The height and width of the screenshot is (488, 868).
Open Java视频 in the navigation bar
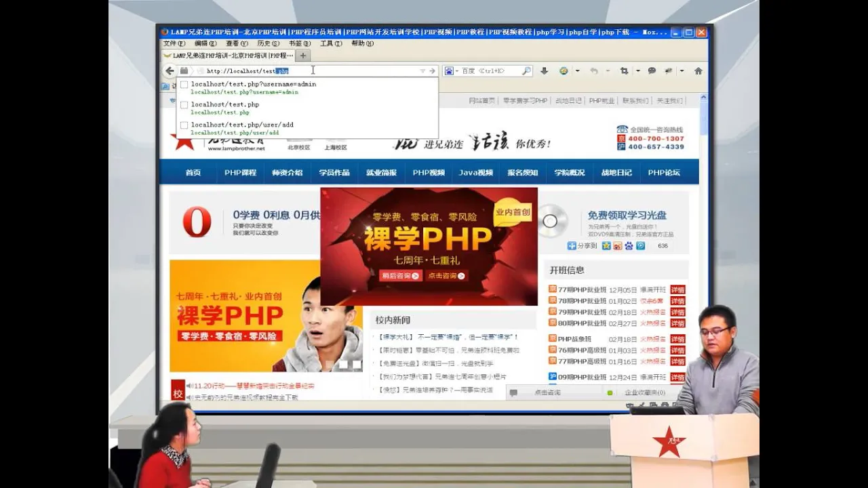click(475, 173)
